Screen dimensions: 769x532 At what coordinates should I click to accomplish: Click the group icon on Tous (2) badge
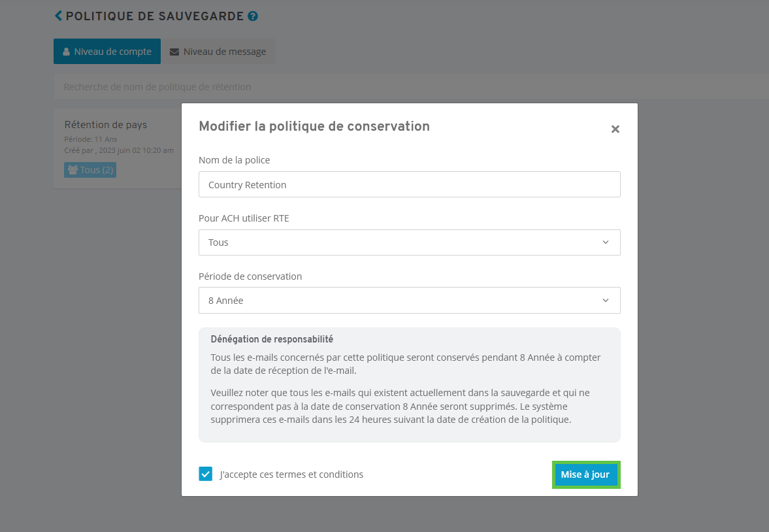coord(73,170)
